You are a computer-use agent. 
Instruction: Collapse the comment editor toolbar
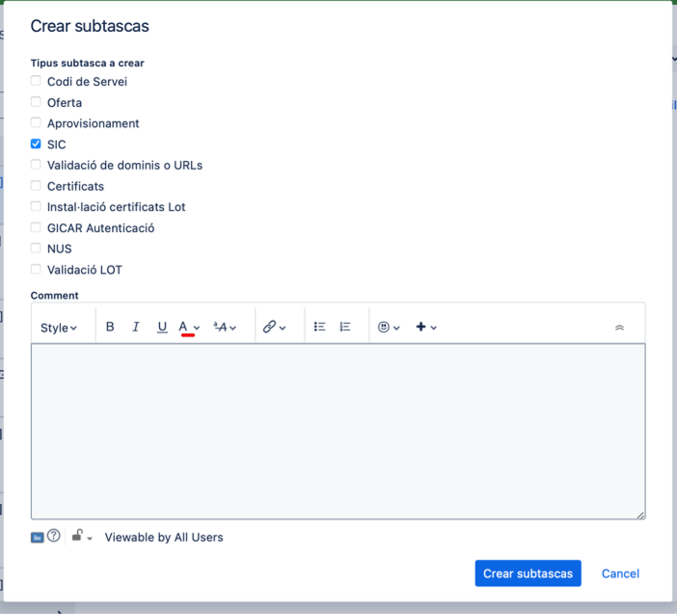[619, 327]
